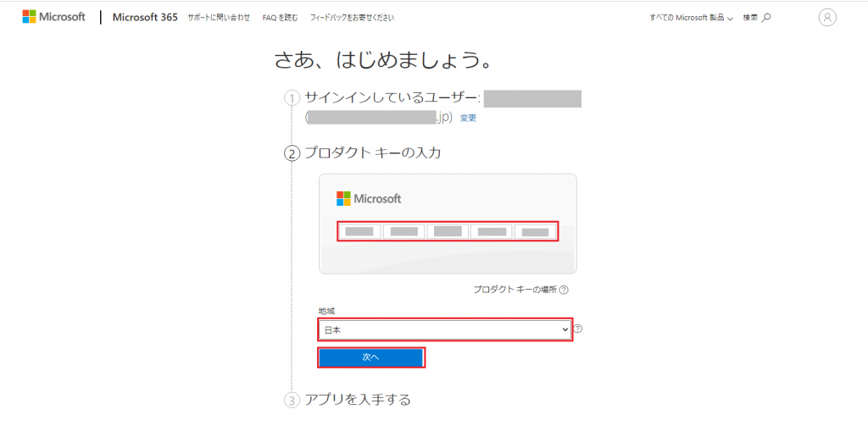Click the Microsoft logo inside key card

coord(369,198)
